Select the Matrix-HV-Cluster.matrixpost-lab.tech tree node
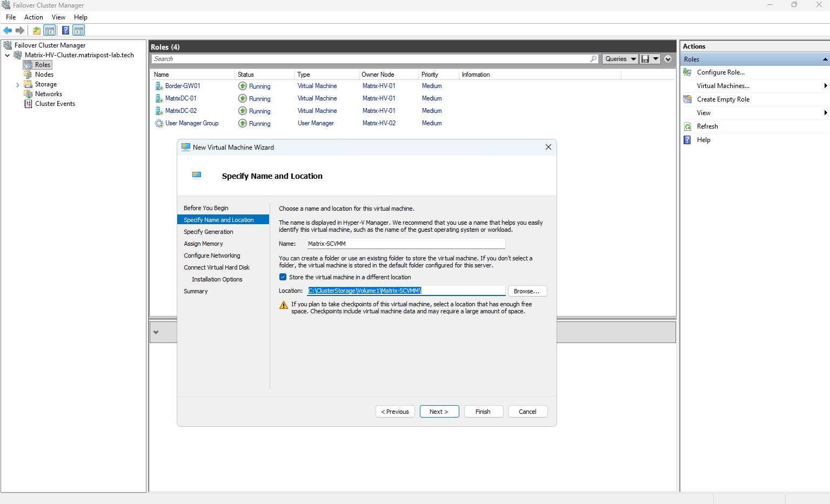 point(79,55)
